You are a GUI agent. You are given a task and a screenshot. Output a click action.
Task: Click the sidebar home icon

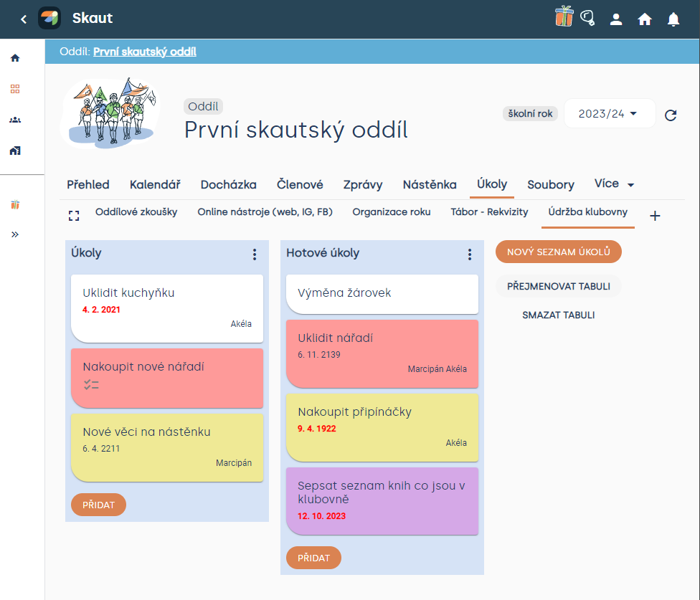point(15,58)
